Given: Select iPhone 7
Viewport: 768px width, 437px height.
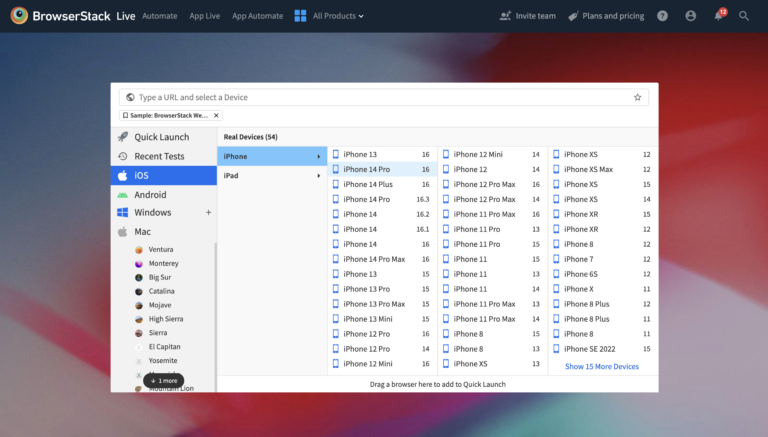Looking at the screenshot, I should [602, 259].
